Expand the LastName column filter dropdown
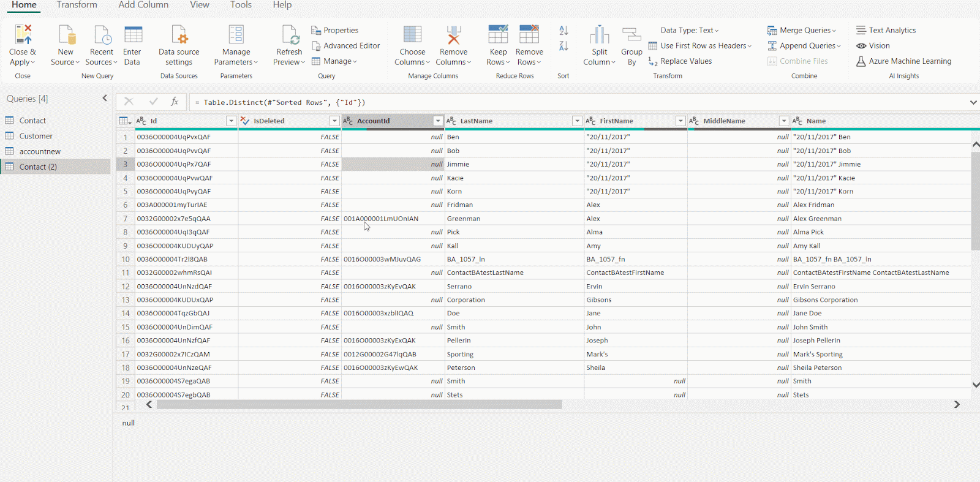This screenshot has height=482, width=980. coord(576,121)
